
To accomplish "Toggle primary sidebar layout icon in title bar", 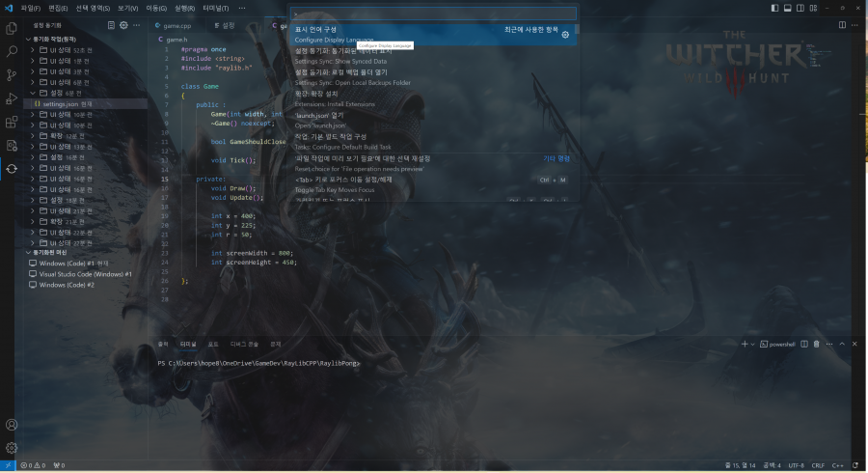I will point(774,8).
